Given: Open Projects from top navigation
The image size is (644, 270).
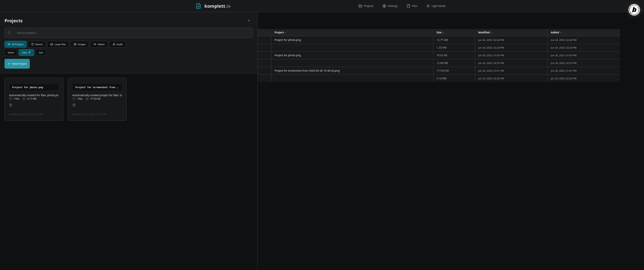Looking at the screenshot, I should tap(366, 6).
